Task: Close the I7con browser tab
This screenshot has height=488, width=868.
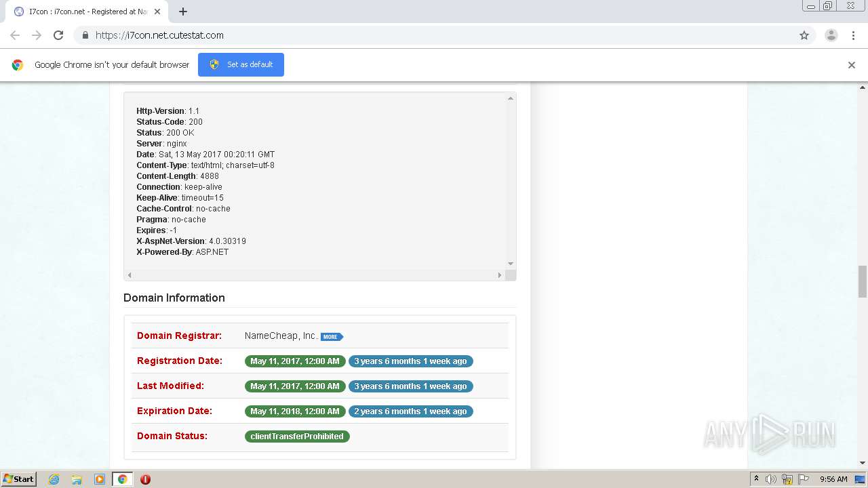Action: 157,12
